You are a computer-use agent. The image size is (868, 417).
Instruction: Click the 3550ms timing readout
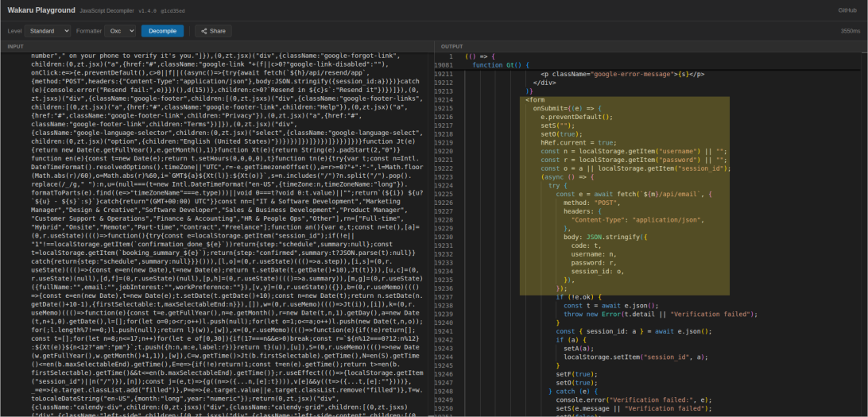click(851, 31)
